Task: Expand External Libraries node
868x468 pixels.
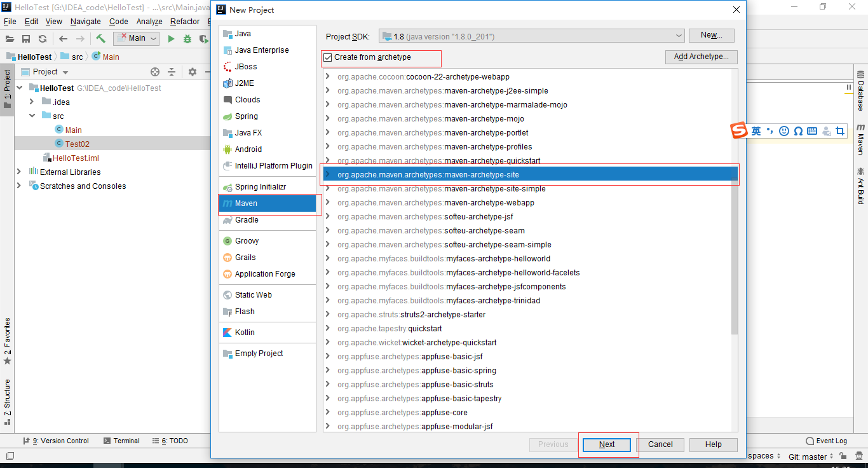Action: (19, 172)
